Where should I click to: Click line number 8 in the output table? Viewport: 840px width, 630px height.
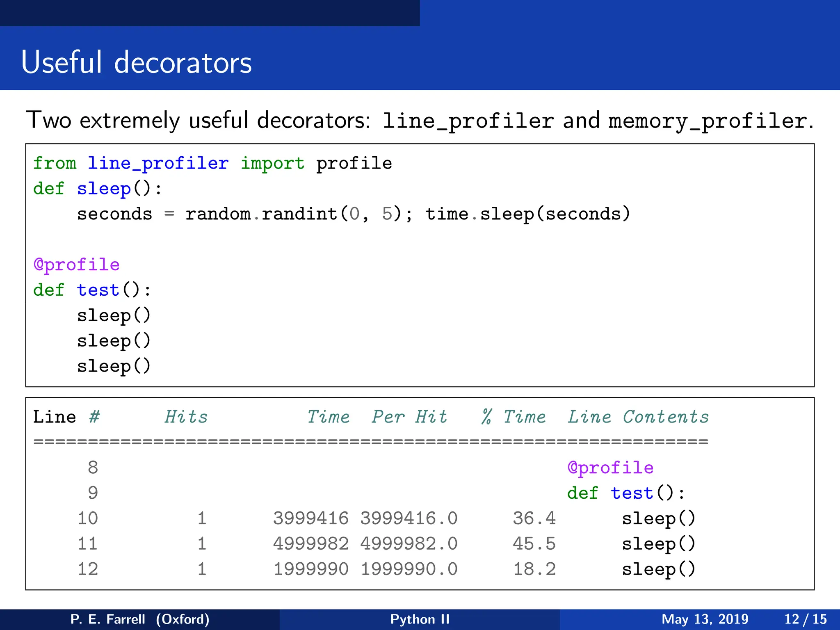(93, 468)
